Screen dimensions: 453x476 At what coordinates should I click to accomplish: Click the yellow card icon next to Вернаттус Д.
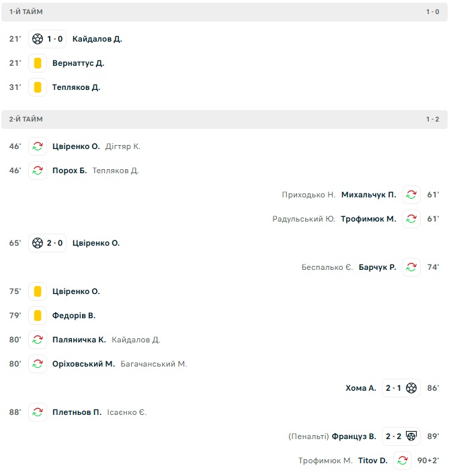pos(38,63)
